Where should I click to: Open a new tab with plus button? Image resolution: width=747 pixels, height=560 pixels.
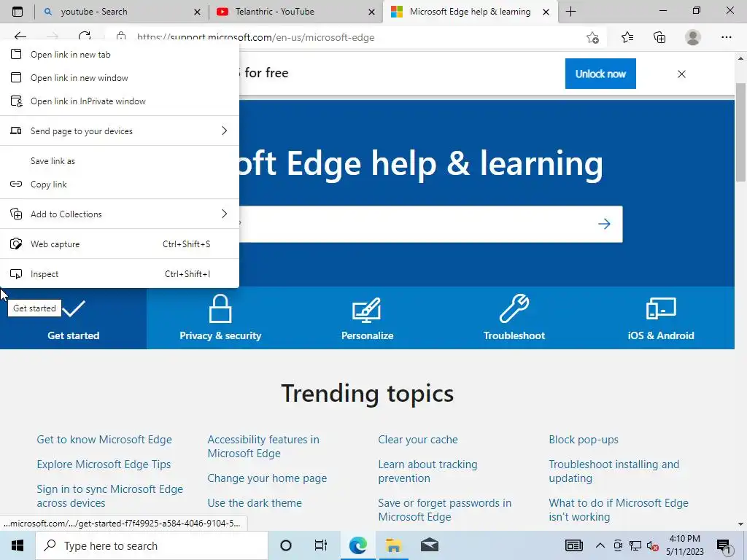(570, 12)
